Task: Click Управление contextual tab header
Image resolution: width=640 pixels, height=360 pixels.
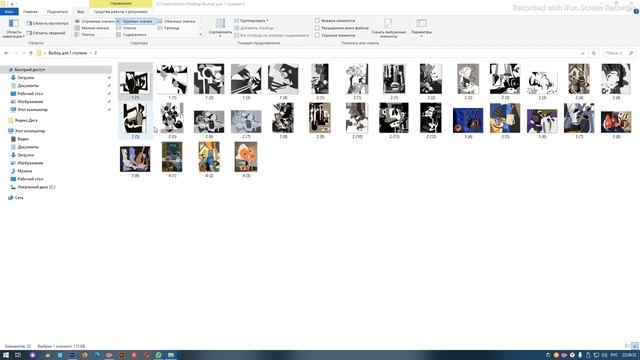Action: (121, 4)
